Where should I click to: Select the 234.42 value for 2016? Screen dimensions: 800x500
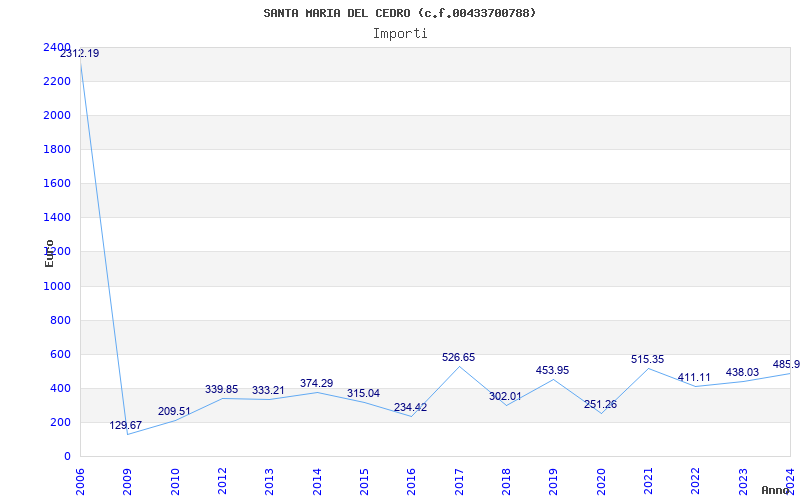[x=410, y=407]
